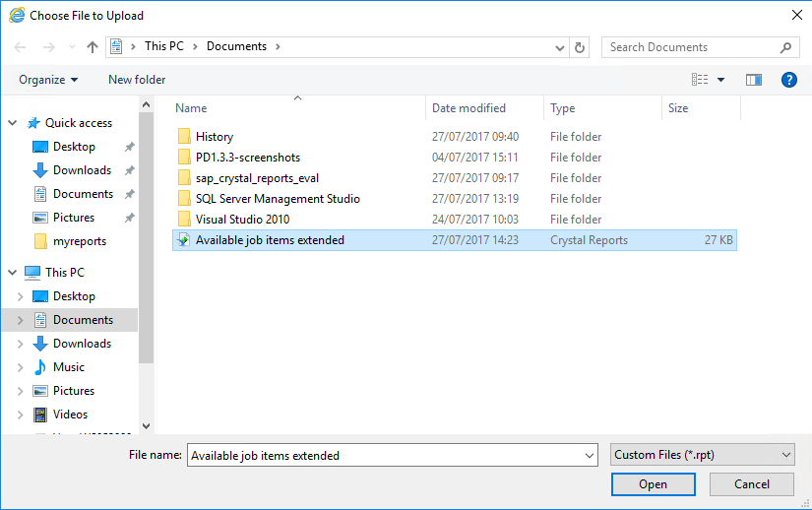Open the Change your view dropdown
The image size is (812, 510).
click(720, 80)
